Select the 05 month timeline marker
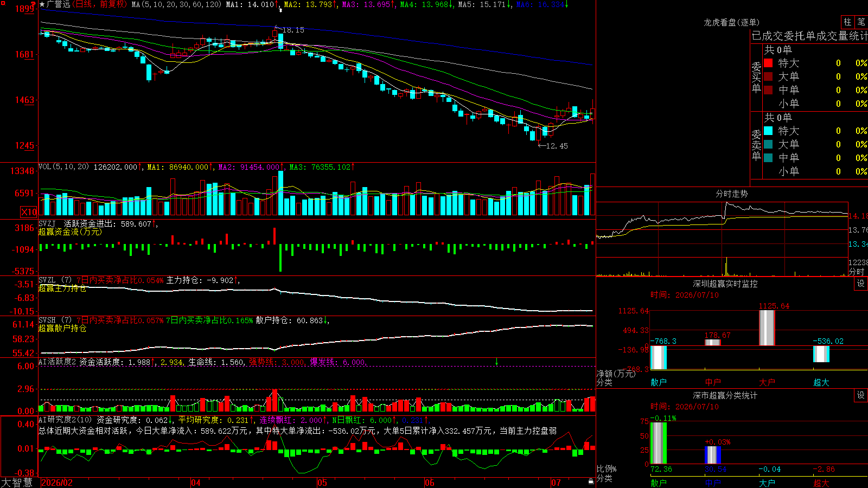868x488 pixels. tap(322, 483)
